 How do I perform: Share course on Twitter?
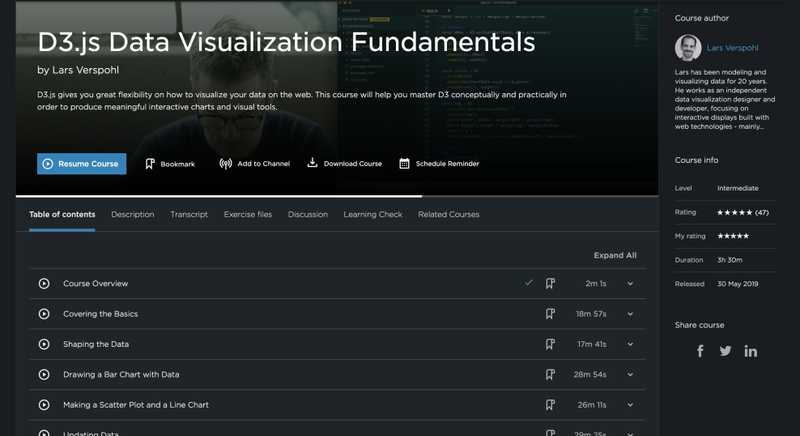726,351
